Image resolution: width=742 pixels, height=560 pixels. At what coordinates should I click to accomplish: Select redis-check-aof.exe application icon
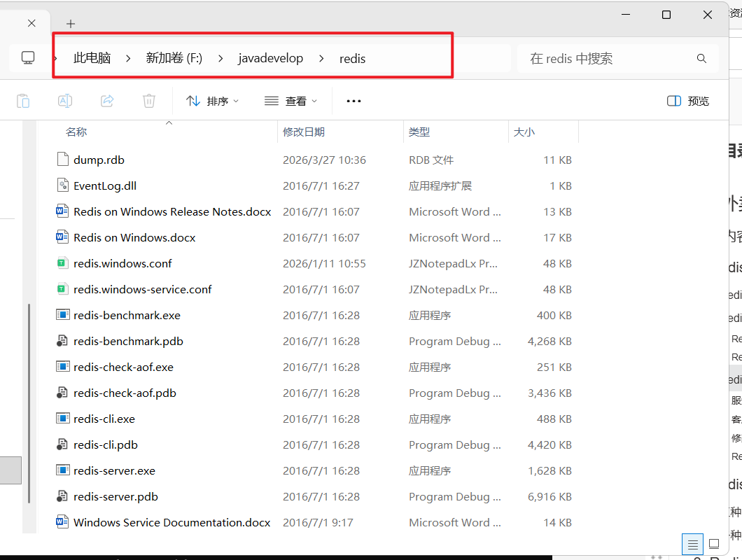point(62,367)
